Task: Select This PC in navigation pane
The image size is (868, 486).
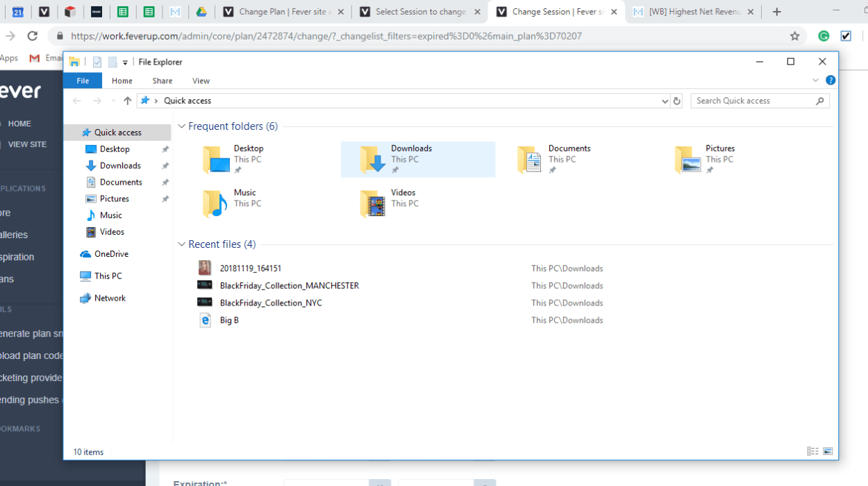Action: pyautogui.click(x=108, y=276)
